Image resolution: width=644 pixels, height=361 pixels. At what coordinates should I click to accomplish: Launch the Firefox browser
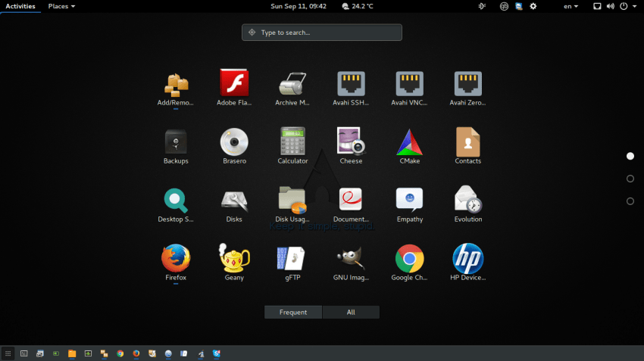pos(175,259)
